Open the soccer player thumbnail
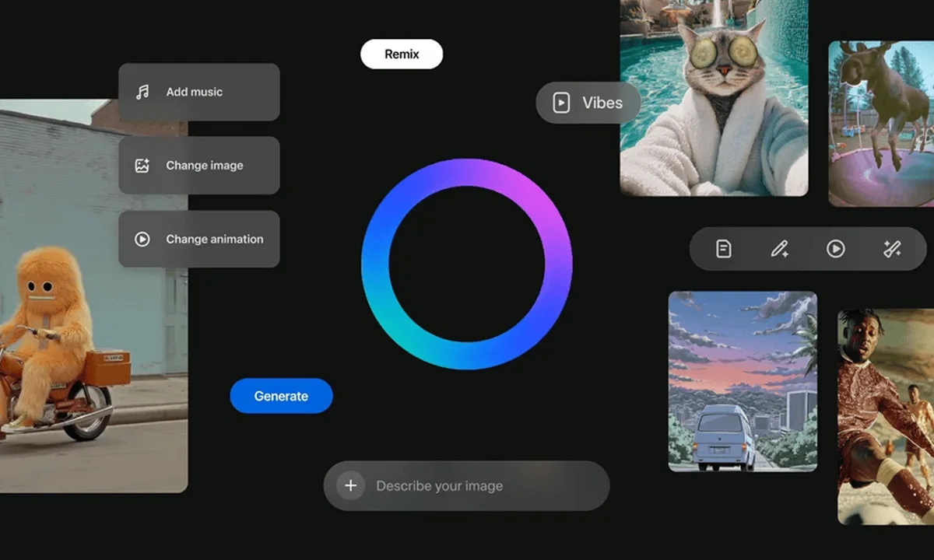The height and width of the screenshot is (560, 934). pyautogui.click(x=886, y=416)
